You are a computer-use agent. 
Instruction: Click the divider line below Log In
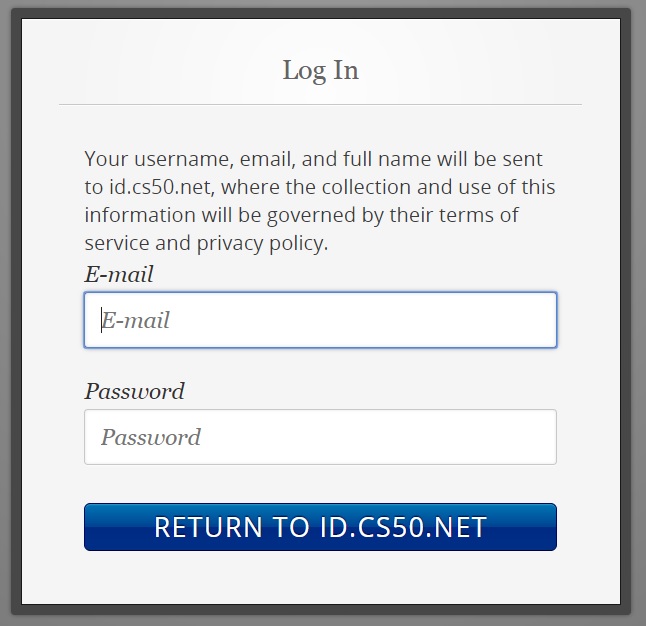(x=320, y=104)
